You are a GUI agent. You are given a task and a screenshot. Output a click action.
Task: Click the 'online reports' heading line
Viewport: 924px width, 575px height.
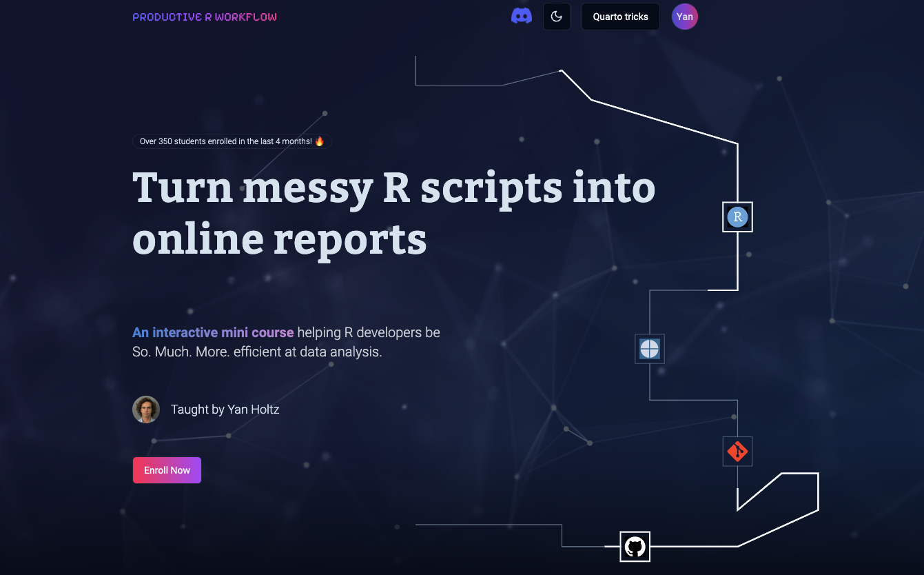[x=279, y=239]
